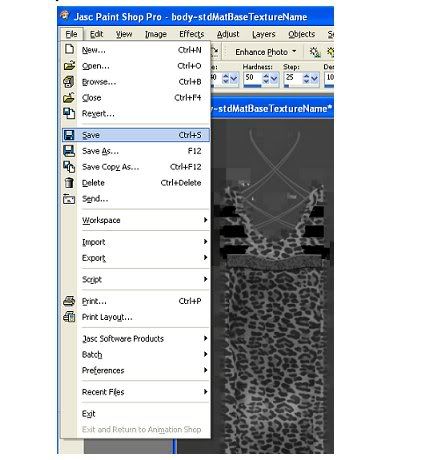Image resolution: width=448 pixels, height=460 pixels.
Task: Open the Adjust menu
Action: [x=228, y=34]
